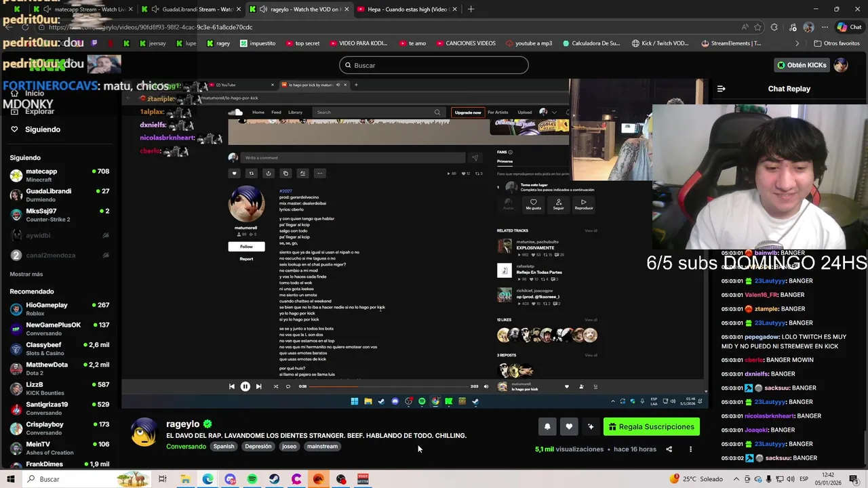The width and height of the screenshot is (868, 488).
Task: Toggle the heart follow button for rageylo
Action: coord(569,426)
